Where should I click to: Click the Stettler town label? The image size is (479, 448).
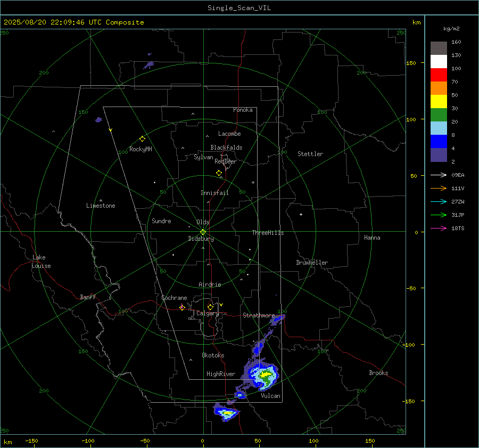pos(310,154)
